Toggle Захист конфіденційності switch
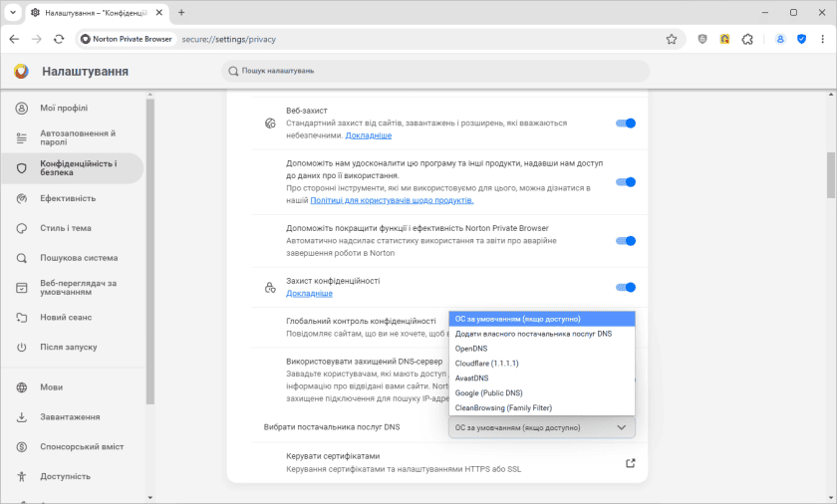Image resolution: width=837 pixels, height=504 pixels. click(x=626, y=287)
